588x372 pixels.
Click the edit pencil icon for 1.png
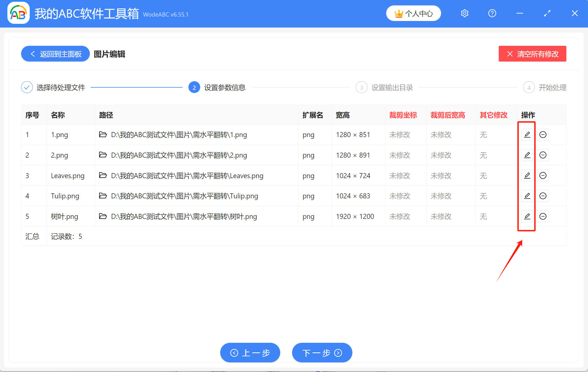point(527,135)
